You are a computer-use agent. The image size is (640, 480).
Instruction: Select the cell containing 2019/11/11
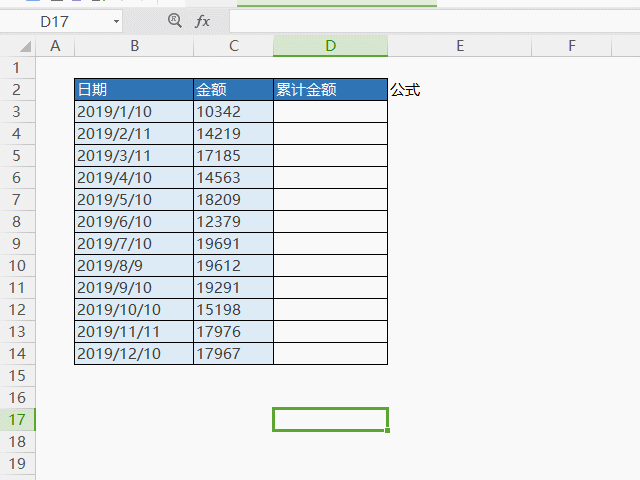point(134,332)
